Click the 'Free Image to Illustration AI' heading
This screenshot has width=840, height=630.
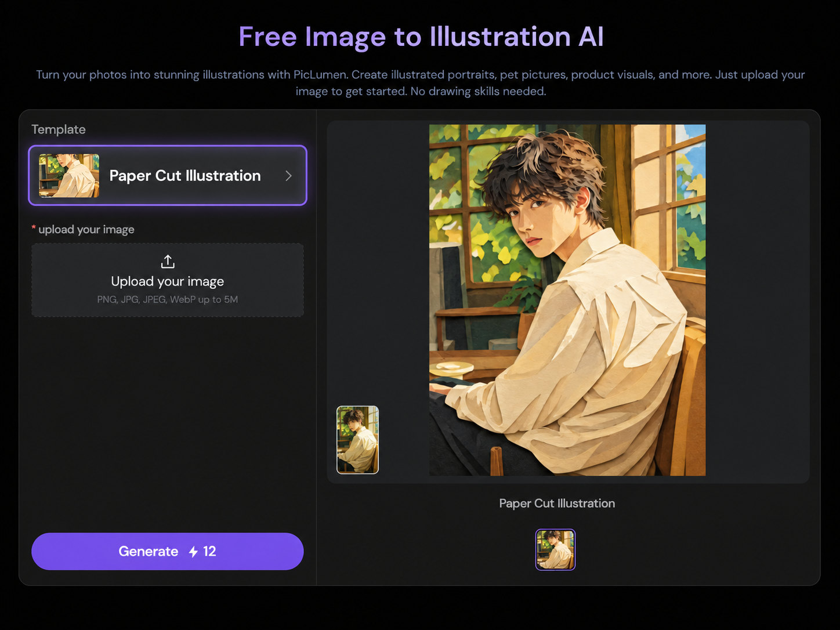421,37
